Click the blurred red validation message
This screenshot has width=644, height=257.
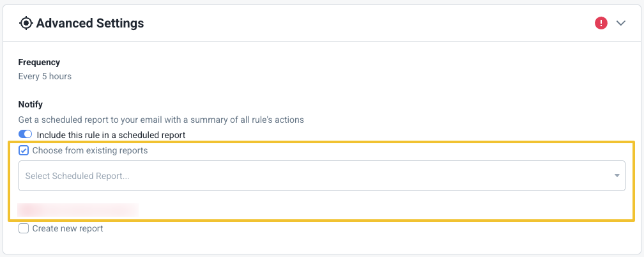[x=78, y=210]
